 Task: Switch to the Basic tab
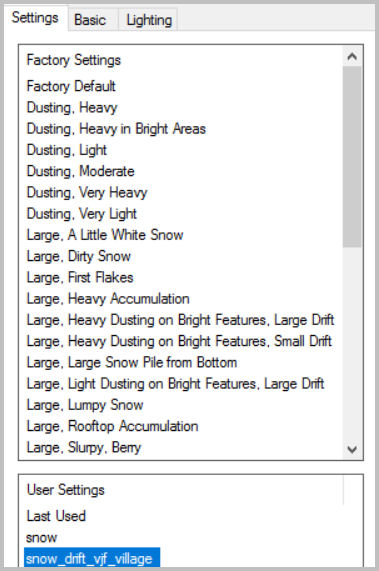tap(90, 20)
